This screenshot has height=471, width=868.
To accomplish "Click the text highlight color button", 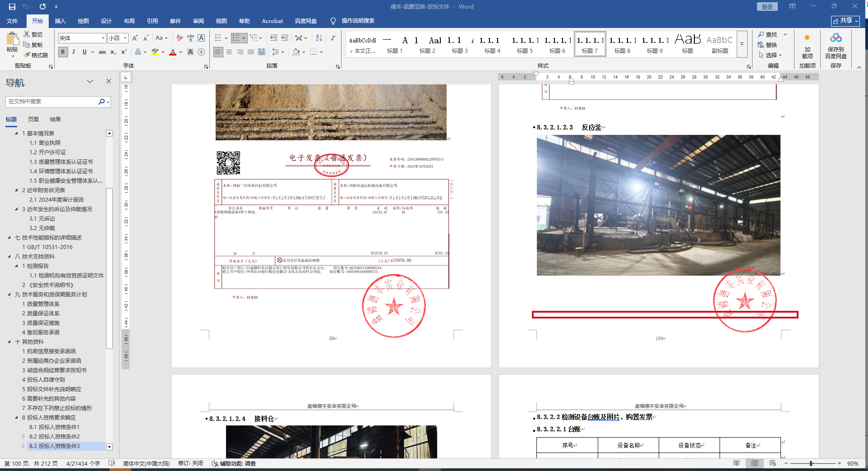I will 155,52.
